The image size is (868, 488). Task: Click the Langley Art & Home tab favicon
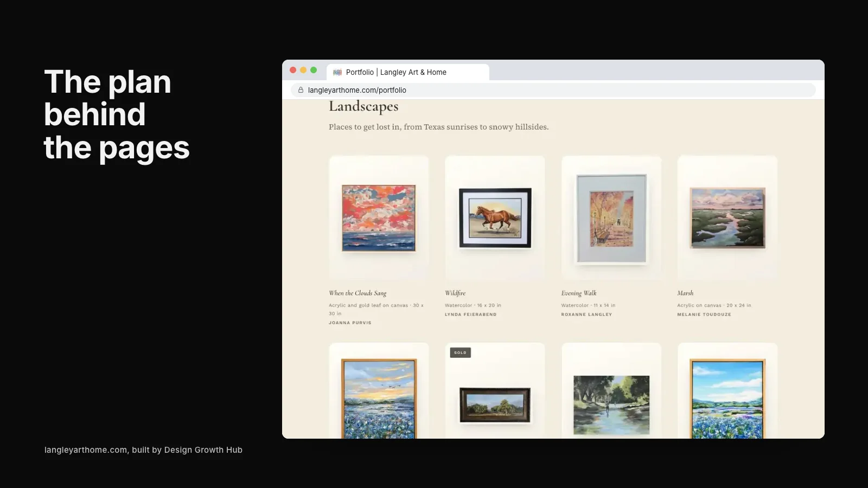coord(337,72)
